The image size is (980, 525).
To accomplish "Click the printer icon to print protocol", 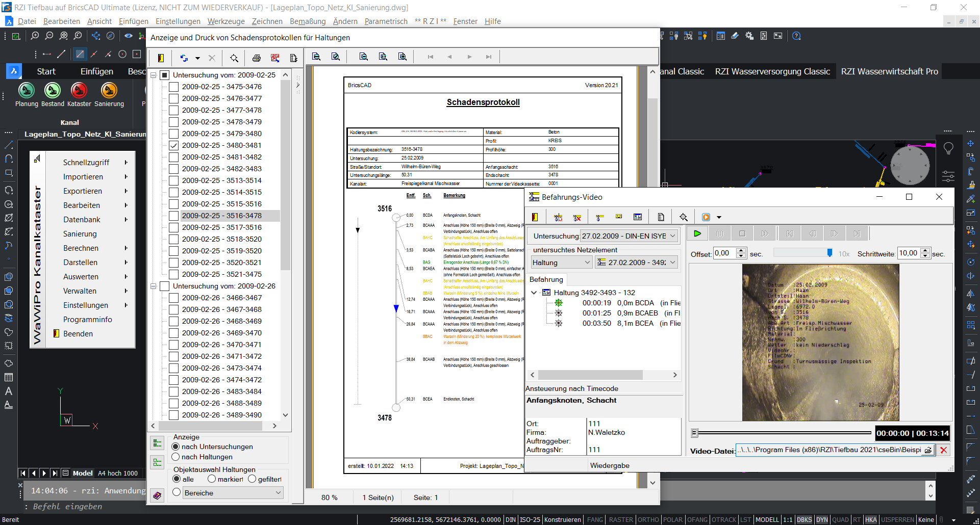I will point(257,58).
